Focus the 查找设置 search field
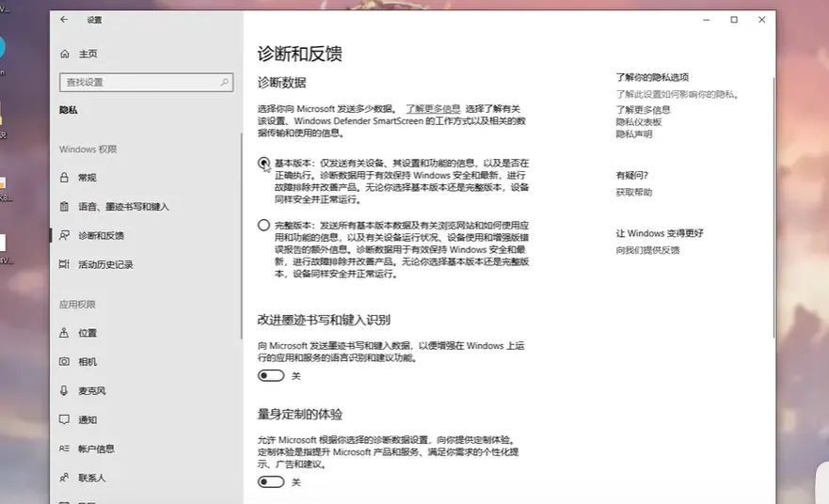 [147, 83]
